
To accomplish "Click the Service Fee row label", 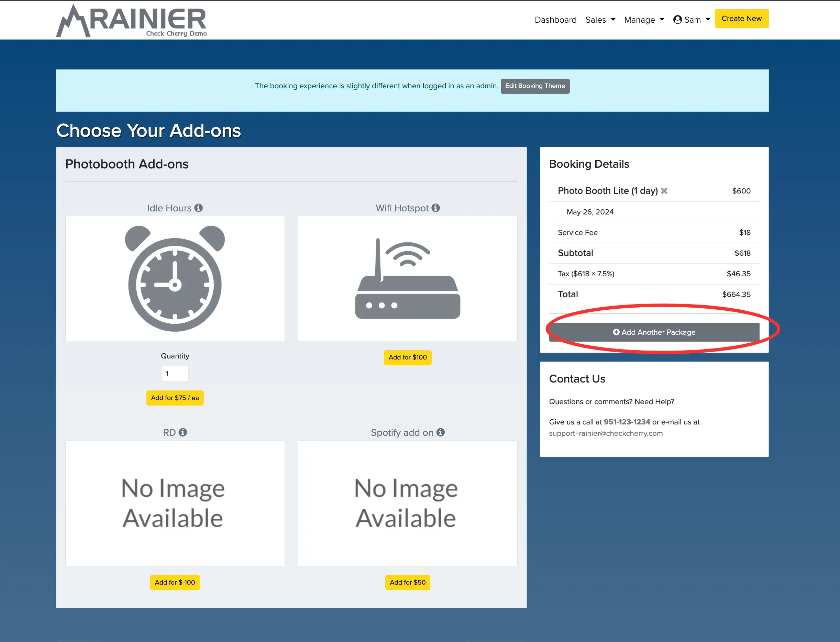I will (577, 233).
